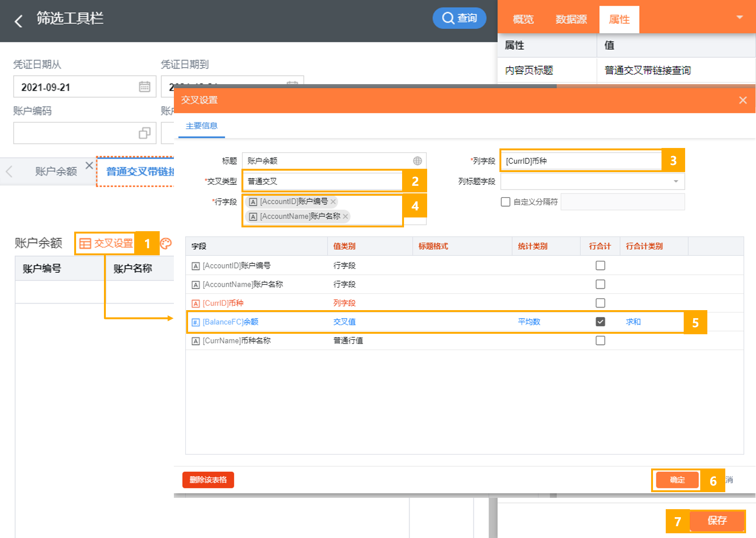Toggle 行合计 checkbox for [CurrName]币种名称 row
The image size is (756, 538).
(601, 340)
